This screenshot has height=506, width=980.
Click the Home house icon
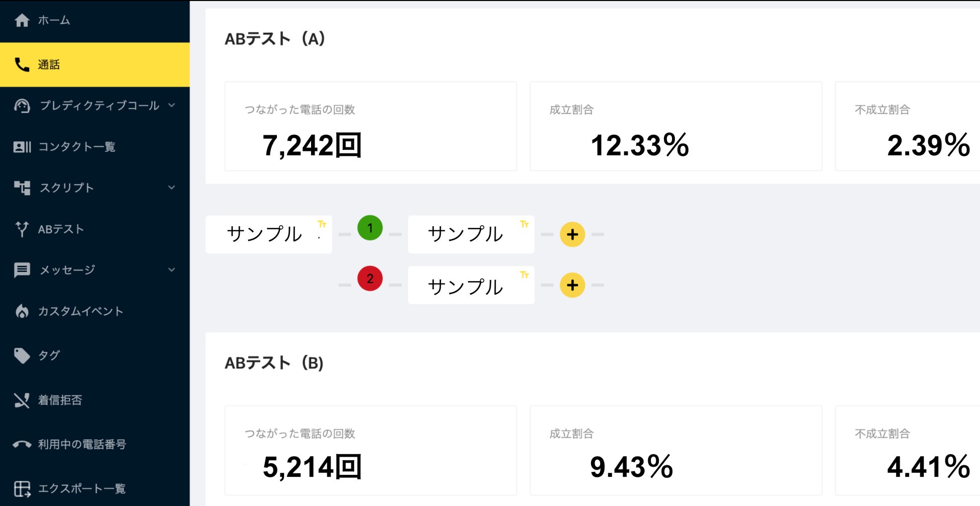click(x=22, y=20)
